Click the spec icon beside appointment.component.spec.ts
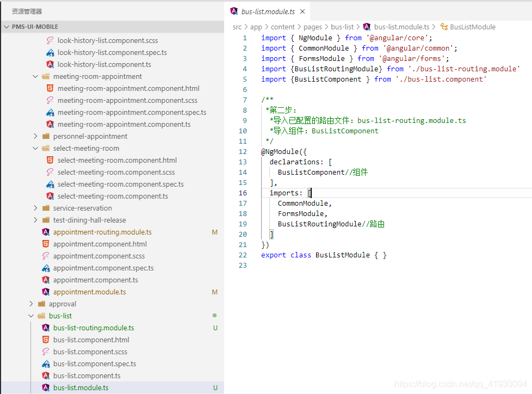532x394 pixels. (46, 268)
